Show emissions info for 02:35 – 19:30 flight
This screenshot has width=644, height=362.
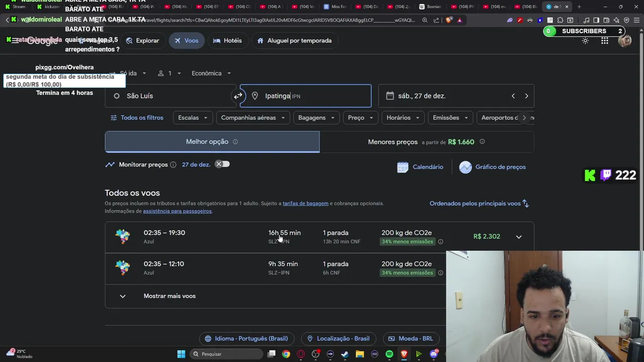(x=441, y=242)
